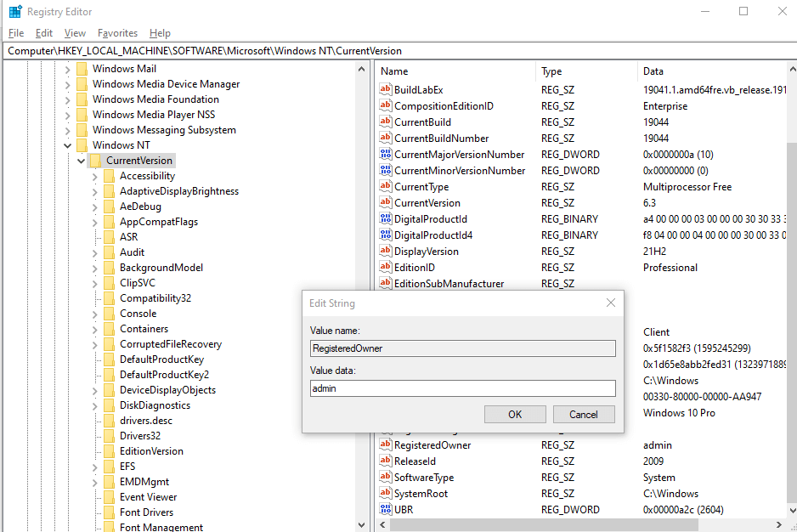Cancel the Edit String dialog
This screenshot has height=532, width=797.
(x=584, y=414)
